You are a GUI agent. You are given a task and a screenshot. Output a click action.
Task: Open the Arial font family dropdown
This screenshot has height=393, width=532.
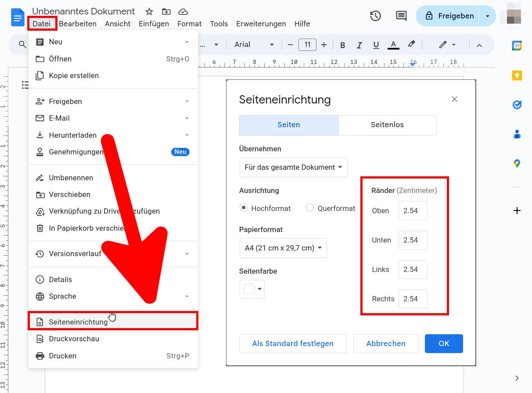[x=253, y=44]
